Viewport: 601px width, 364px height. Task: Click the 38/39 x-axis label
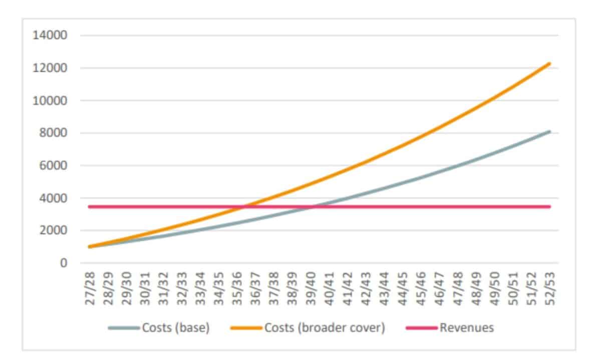[292, 289]
